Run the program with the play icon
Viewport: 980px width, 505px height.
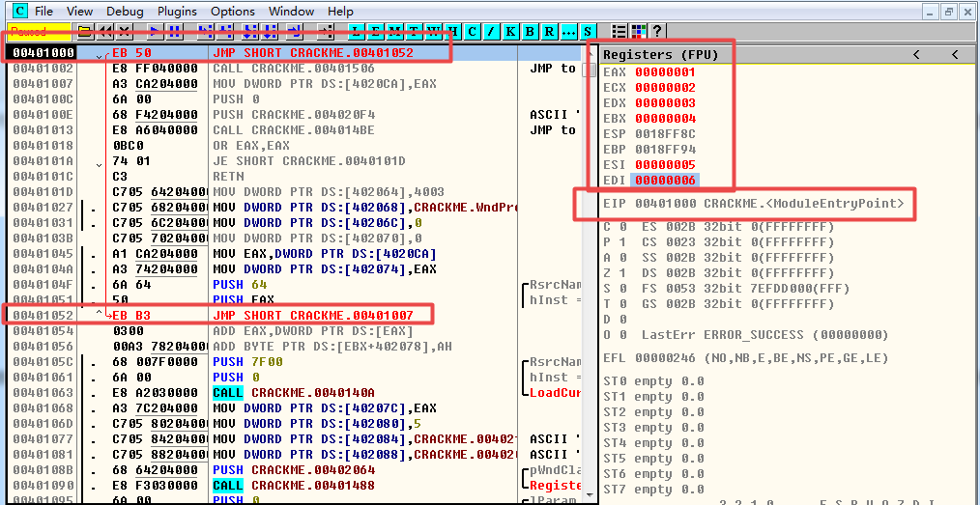click(155, 31)
